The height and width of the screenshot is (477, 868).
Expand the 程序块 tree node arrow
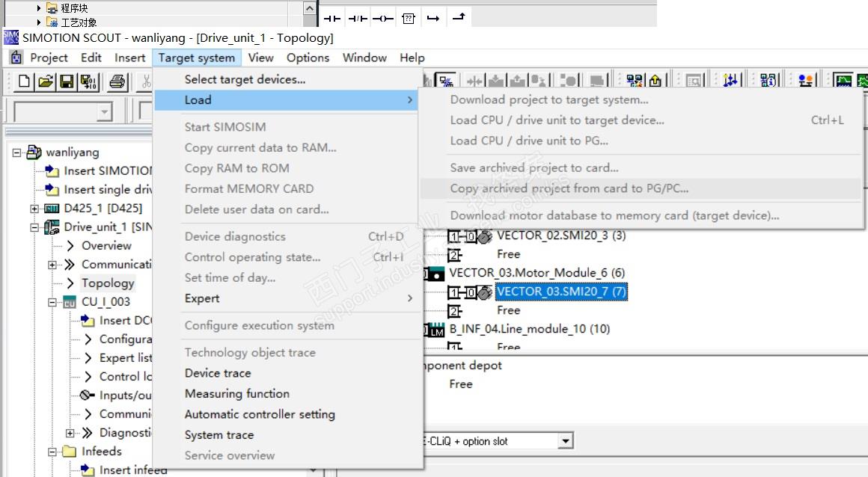(x=38, y=8)
